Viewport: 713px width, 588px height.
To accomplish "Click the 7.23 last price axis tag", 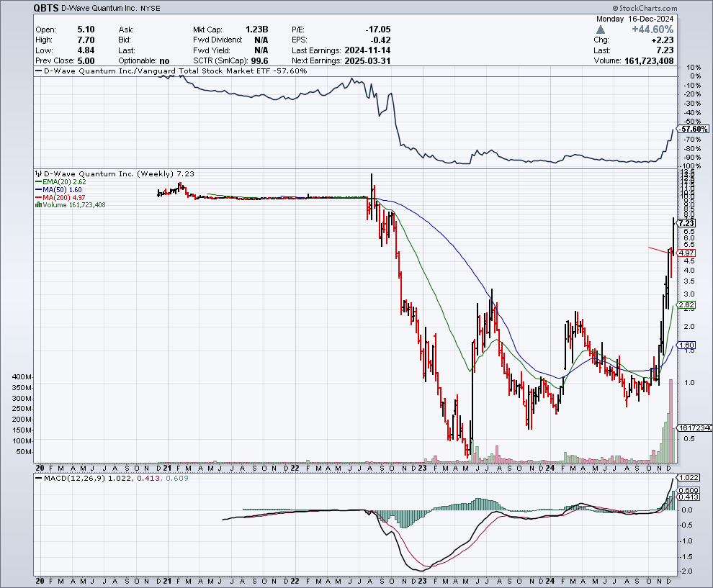I will coord(686,223).
